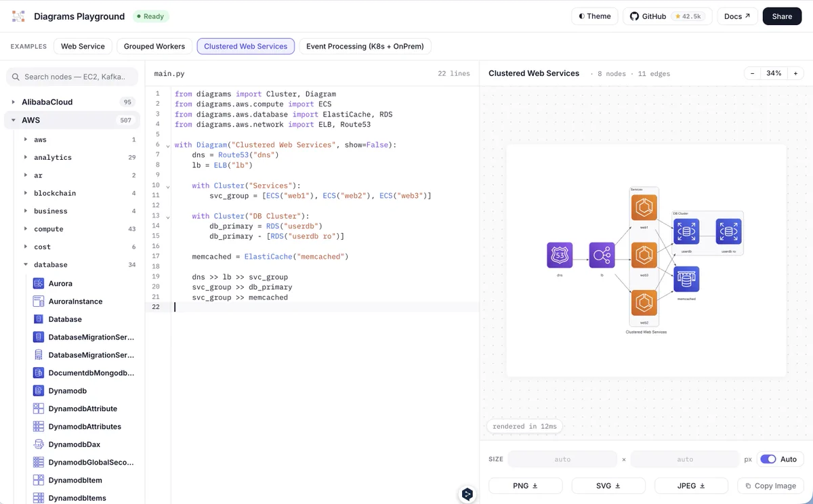
Task: Fold the Diagram block on line 6
Action: [x=168, y=145]
